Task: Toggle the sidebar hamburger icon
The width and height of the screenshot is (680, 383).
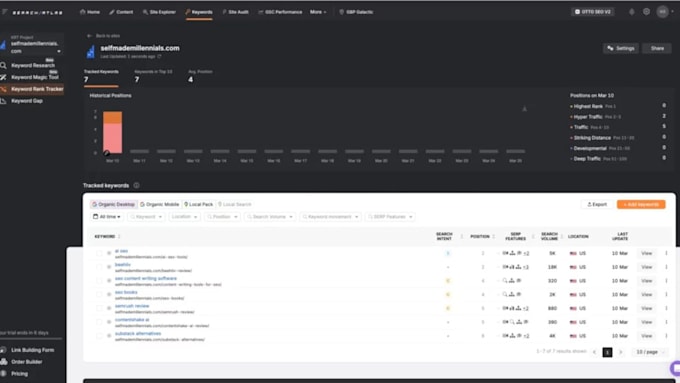Action: 4,12
